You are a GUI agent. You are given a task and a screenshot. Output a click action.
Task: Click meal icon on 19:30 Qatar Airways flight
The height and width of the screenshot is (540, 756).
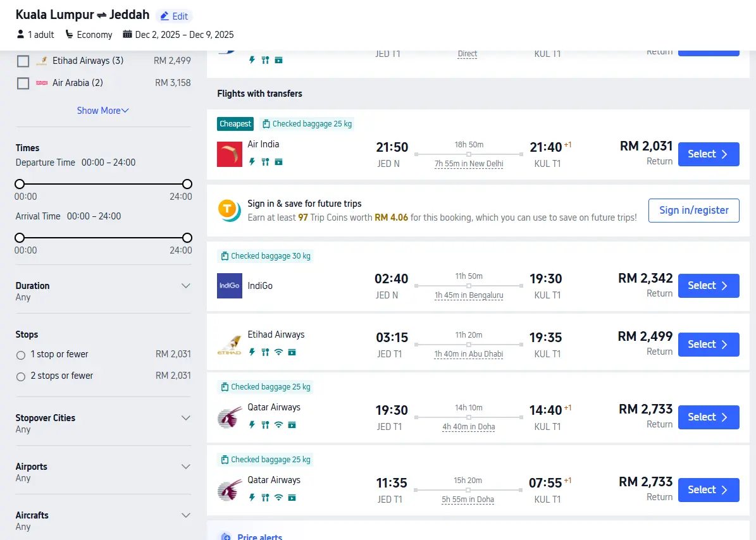265,425
